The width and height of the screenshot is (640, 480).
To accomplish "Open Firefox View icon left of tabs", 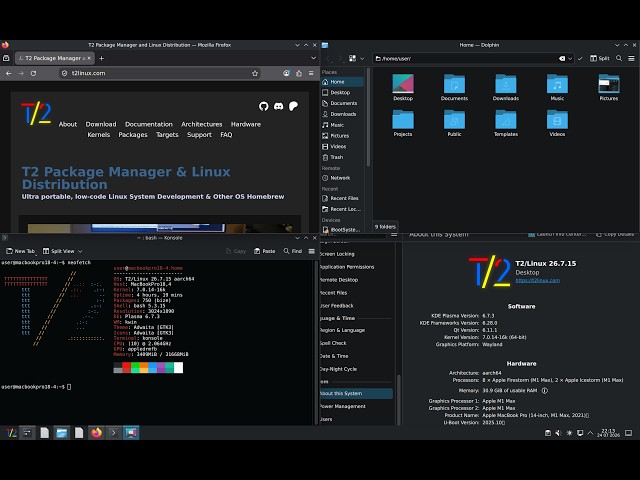I will point(6,58).
